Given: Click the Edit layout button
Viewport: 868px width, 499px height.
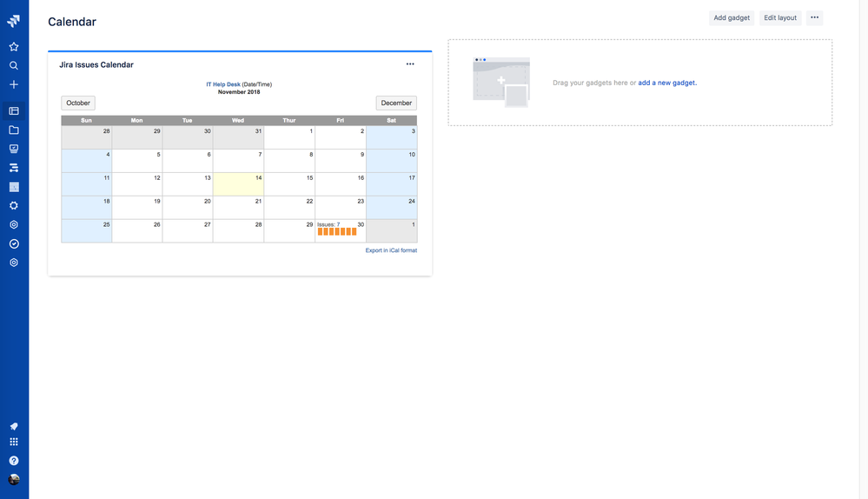Looking at the screenshot, I should [x=780, y=17].
